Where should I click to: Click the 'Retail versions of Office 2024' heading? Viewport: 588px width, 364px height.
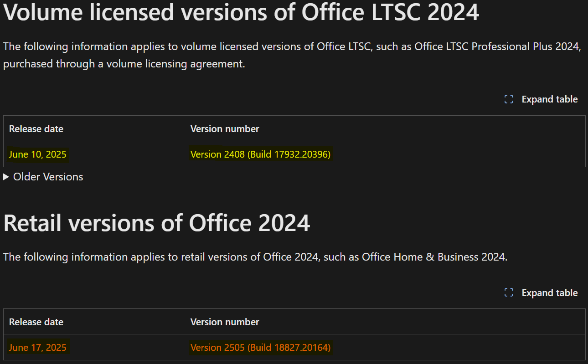[157, 223]
